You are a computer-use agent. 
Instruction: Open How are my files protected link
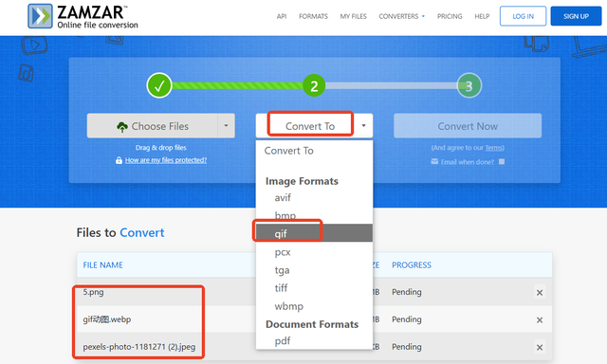point(166,160)
